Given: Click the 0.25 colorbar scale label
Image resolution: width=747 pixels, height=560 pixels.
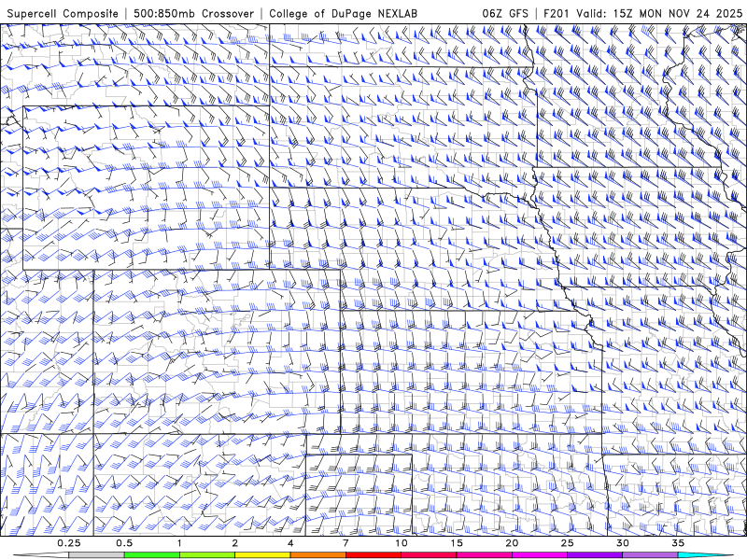Looking at the screenshot, I should (69, 543).
